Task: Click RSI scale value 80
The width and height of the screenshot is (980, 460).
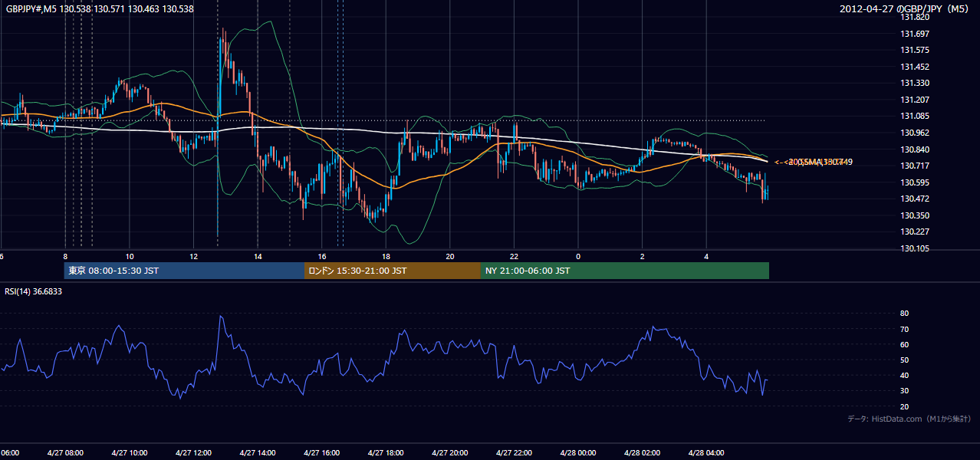Action: click(x=904, y=314)
